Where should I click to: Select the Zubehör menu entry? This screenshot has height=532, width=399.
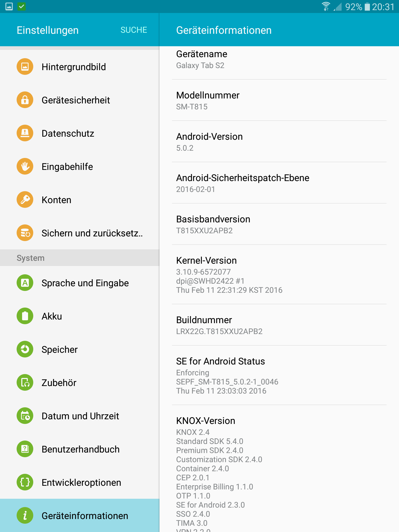pos(79,383)
